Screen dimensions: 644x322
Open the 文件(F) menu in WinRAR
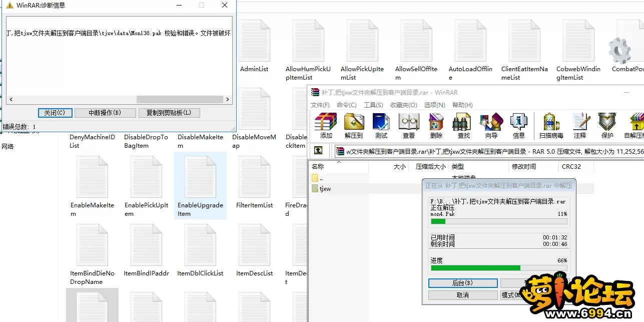[320, 105]
